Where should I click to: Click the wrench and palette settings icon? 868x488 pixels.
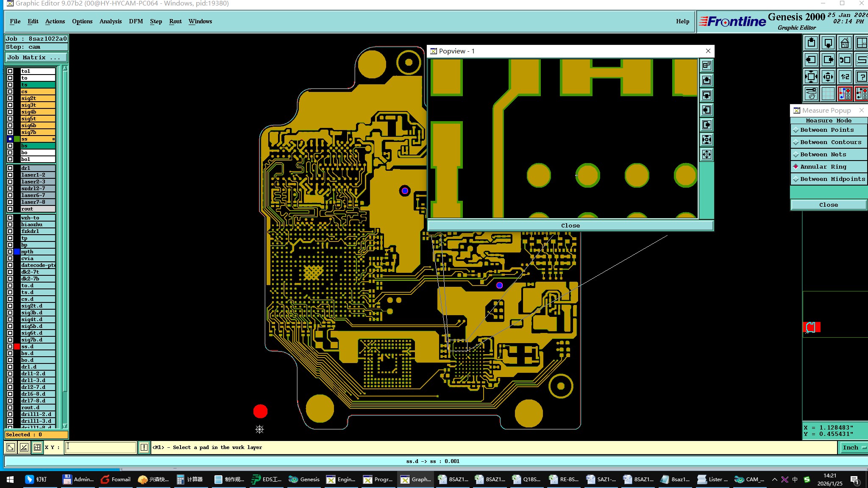pyautogui.click(x=811, y=94)
